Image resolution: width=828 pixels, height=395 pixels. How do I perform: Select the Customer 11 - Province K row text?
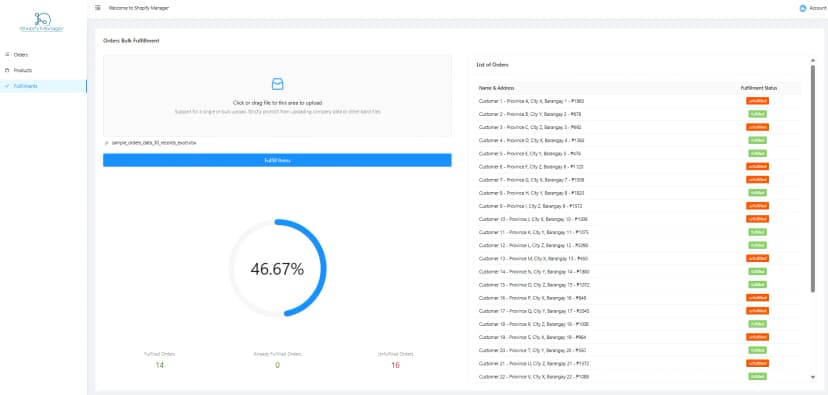click(x=533, y=232)
